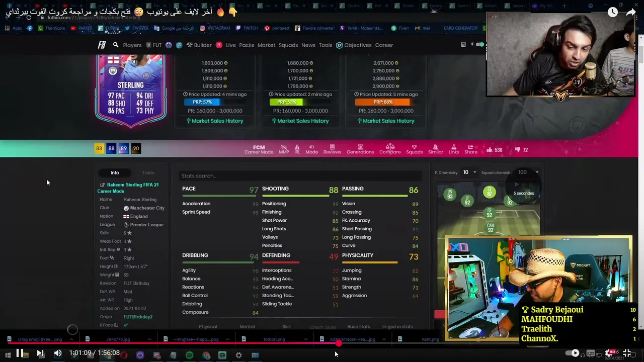
Task: Open Market menu in FUTBIN navbar
Action: tap(266, 45)
